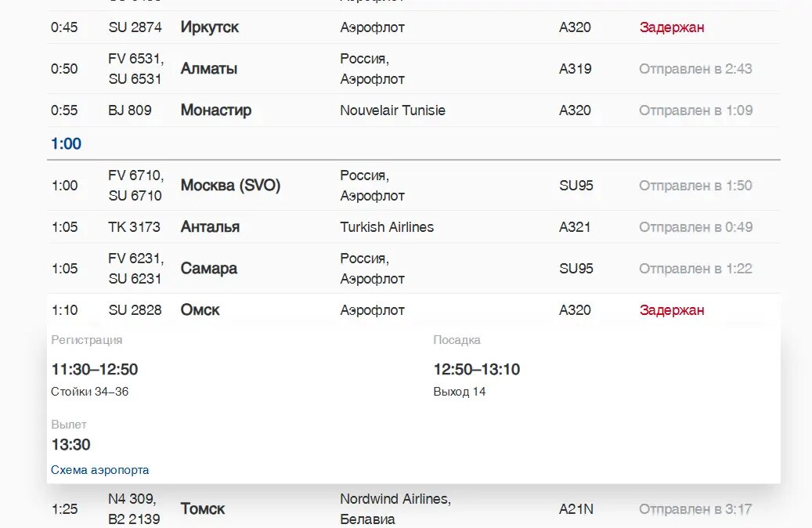Collapse the expanded Омск flight row
812x528 pixels.
point(200,310)
